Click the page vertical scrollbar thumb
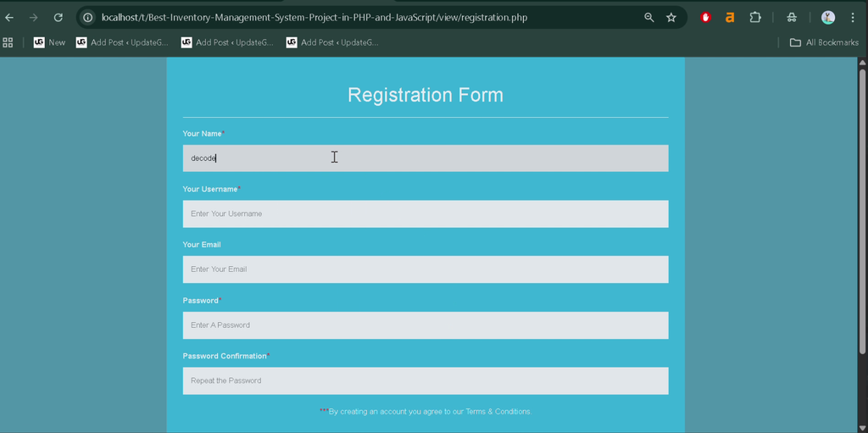The image size is (868, 433). click(862, 210)
